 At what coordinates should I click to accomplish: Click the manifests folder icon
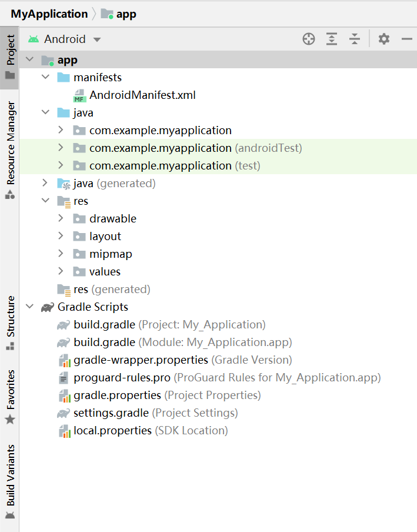point(64,77)
